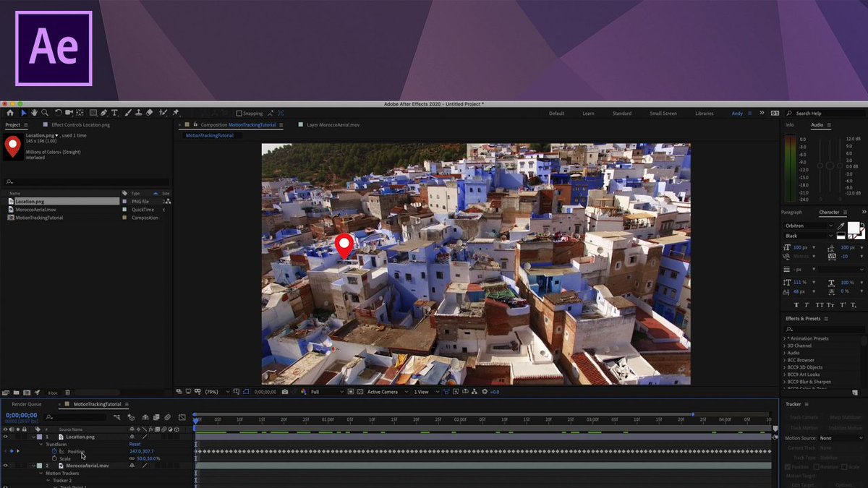
Task: Toggle the Snapping checkbox
Action: (239, 114)
